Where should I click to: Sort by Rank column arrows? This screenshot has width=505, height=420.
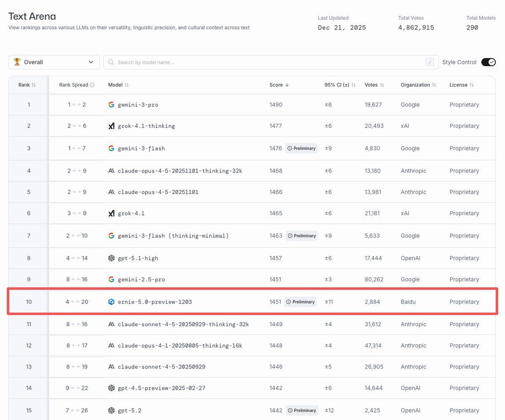[34, 85]
